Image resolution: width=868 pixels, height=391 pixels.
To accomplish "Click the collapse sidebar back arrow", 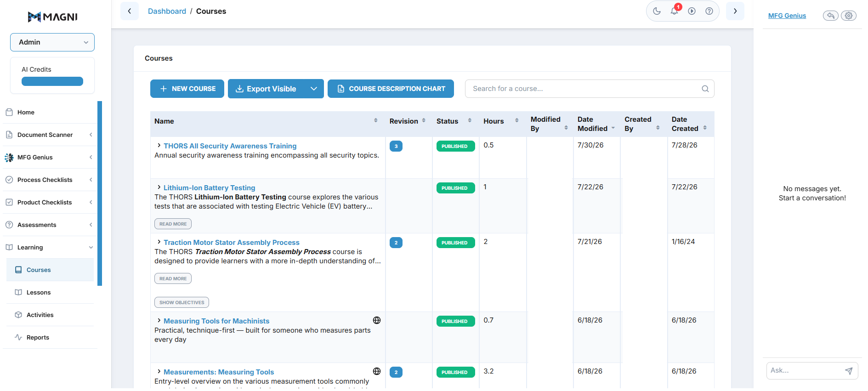I will pyautogui.click(x=130, y=11).
